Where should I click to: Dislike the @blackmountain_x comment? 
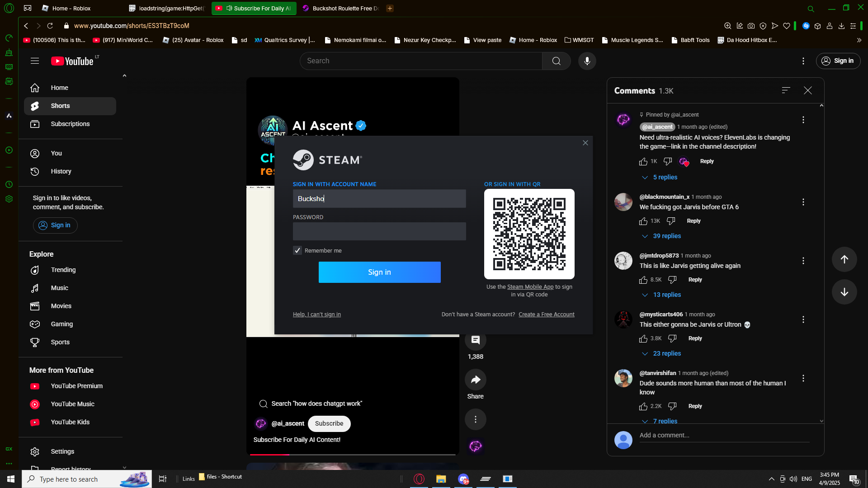[671, 221]
